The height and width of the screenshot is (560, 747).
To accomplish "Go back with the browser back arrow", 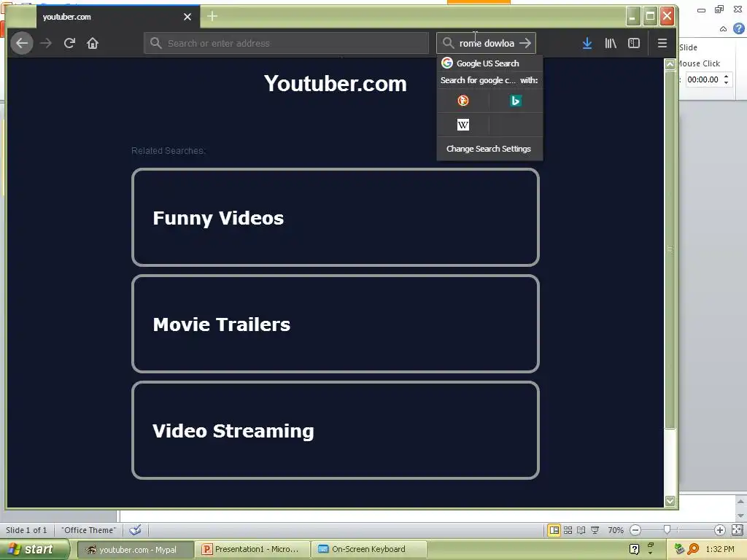I will pyautogui.click(x=22, y=43).
